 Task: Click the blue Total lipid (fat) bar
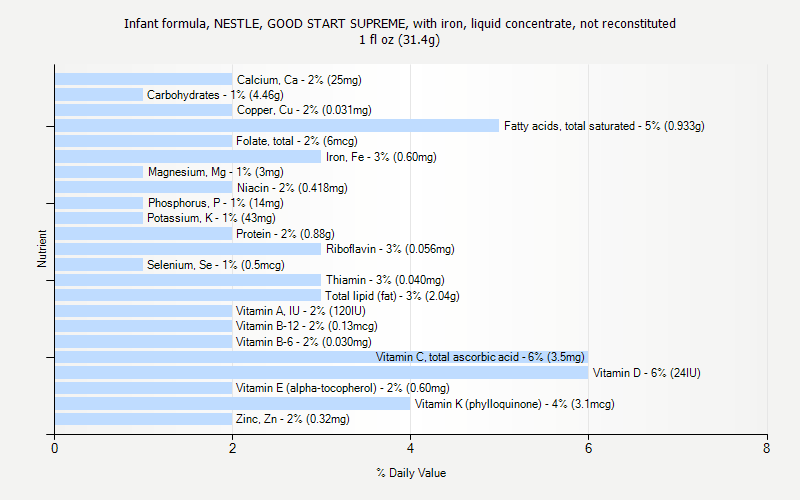(x=188, y=295)
